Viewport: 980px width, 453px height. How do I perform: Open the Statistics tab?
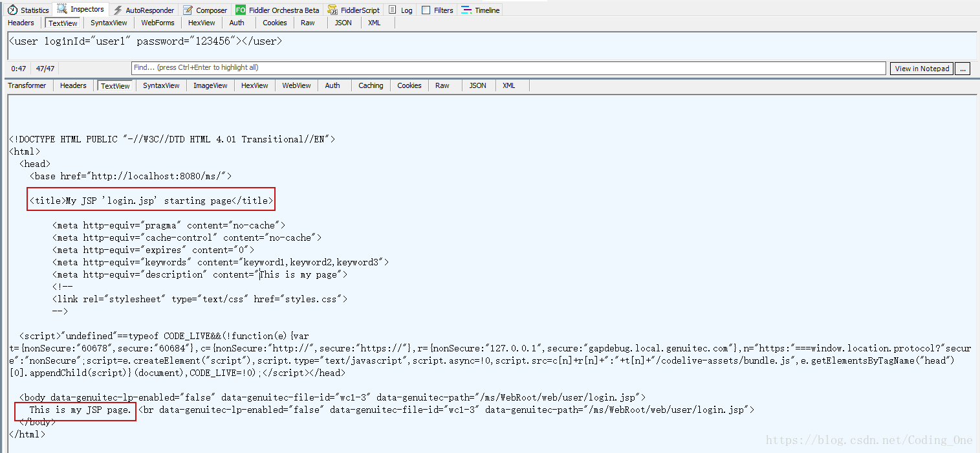[28, 10]
